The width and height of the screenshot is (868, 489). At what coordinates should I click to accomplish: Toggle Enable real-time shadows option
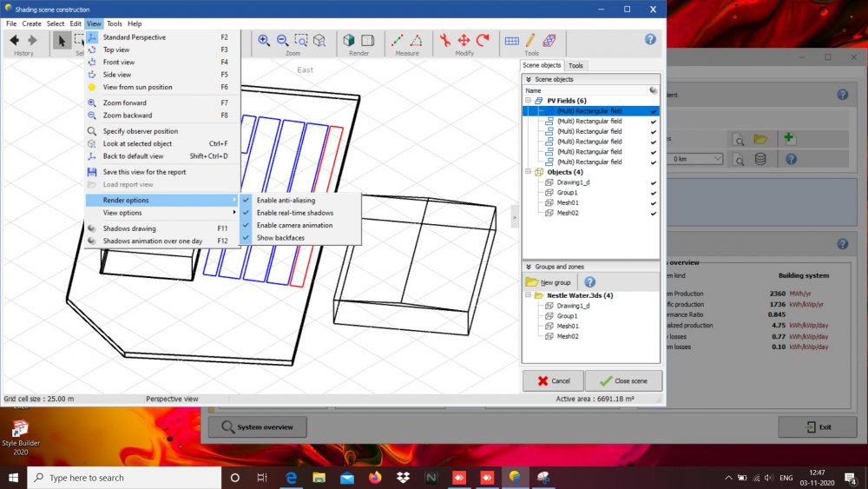coord(294,213)
